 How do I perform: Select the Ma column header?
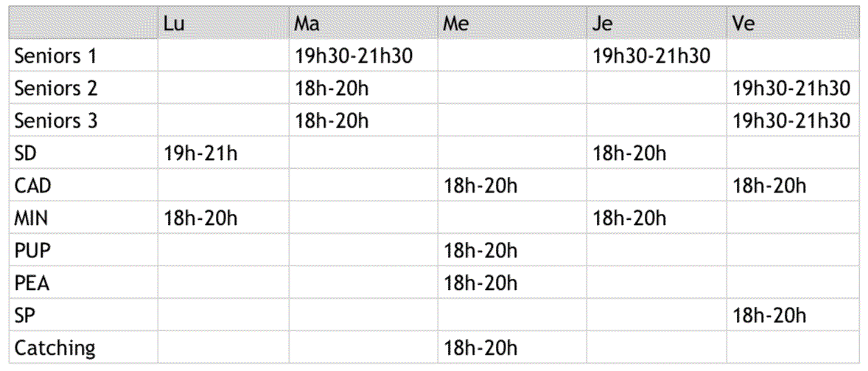(307, 24)
